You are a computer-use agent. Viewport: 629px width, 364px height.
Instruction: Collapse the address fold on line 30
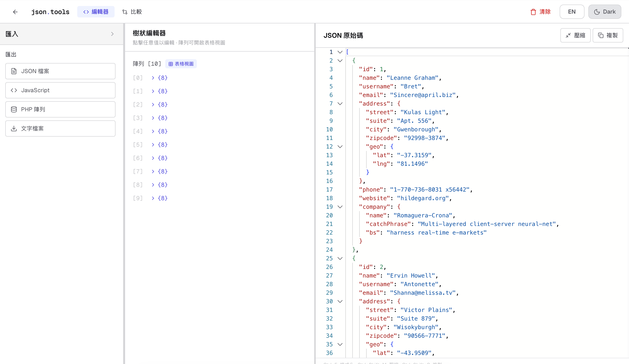(x=340, y=301)
